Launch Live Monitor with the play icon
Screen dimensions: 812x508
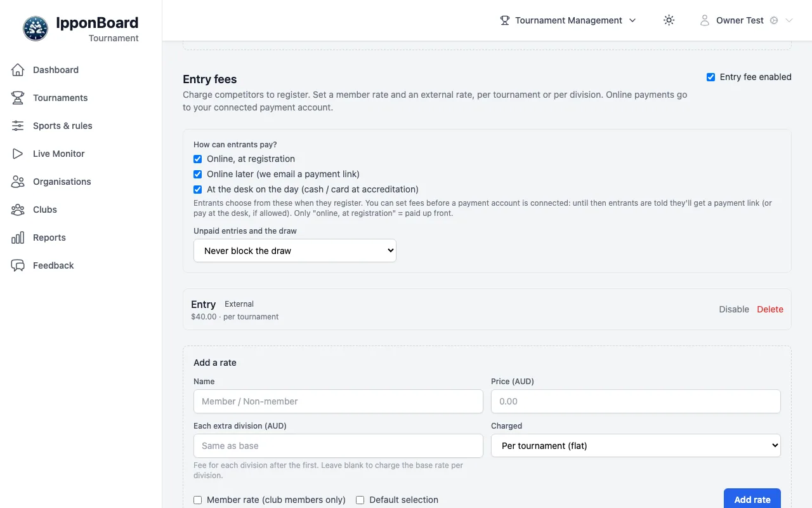pos(18,154)
